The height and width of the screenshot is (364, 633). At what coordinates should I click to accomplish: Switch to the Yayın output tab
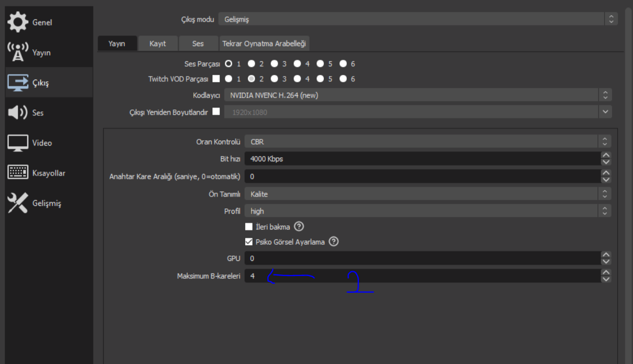117,43
